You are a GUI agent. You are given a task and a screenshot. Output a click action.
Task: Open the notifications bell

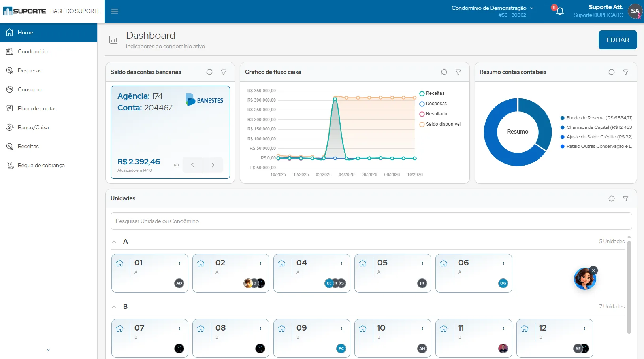[559, 11]
